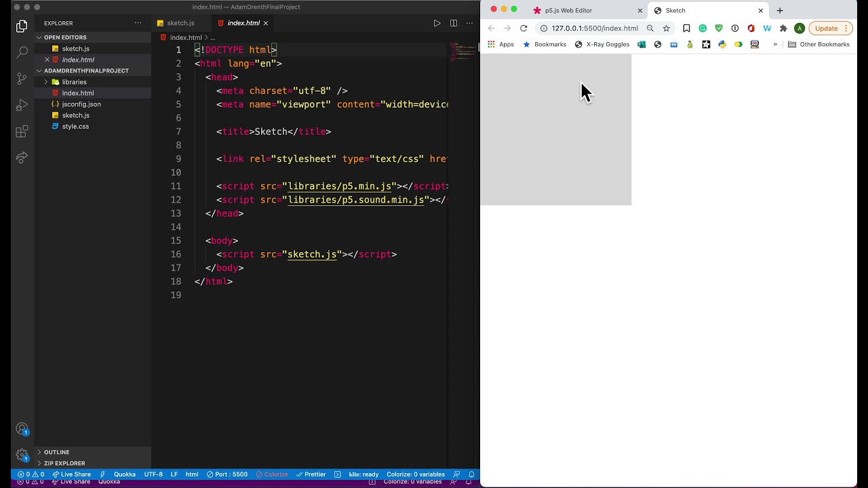Open UTF-8 encoding selector
The height and width of the screenshot is (488, 868).
click(153, 474)
